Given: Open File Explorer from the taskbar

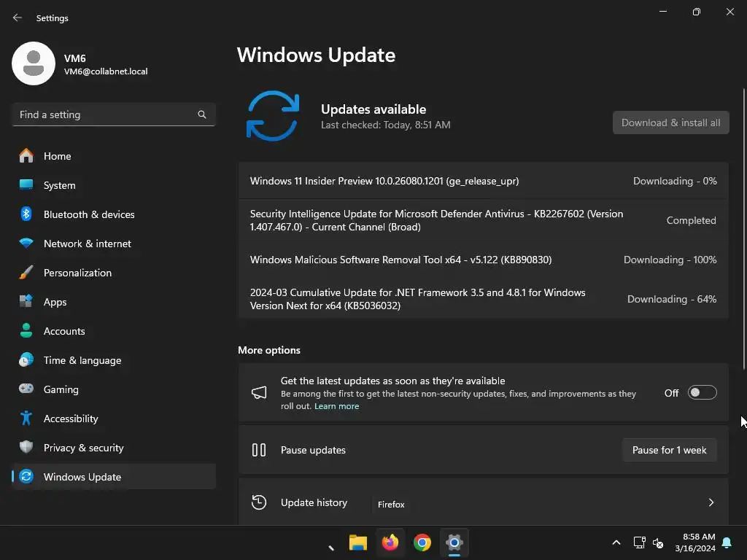Looking at the screenshot, I should point(357,542).
